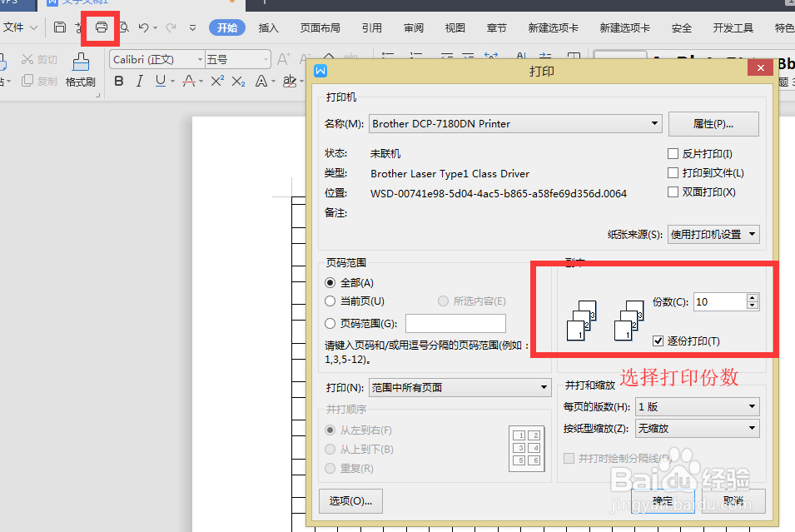The image size is (795, 532).
Task: Switch to the 页面布局 ribbon tab
Action: coord(320,27)
